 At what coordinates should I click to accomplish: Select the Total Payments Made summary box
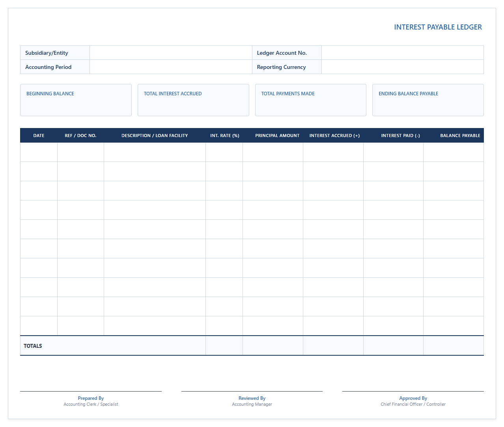311,100
